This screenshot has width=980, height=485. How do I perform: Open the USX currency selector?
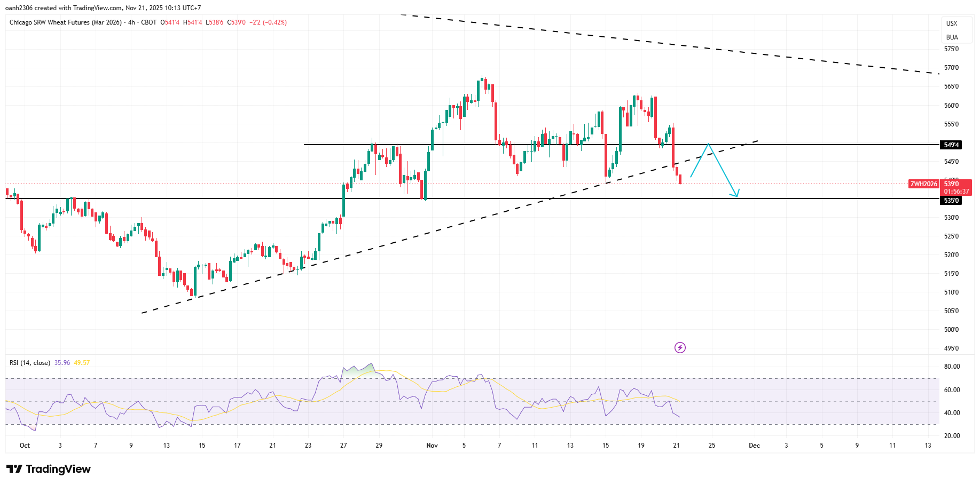click(952, 23)
